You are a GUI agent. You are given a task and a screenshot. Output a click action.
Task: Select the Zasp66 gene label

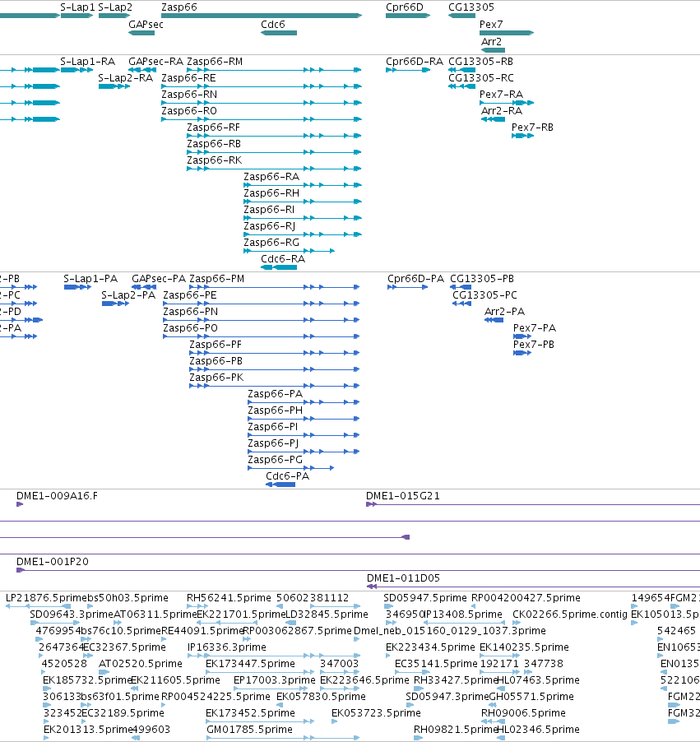pyautogui.click(x=178, y=7)
